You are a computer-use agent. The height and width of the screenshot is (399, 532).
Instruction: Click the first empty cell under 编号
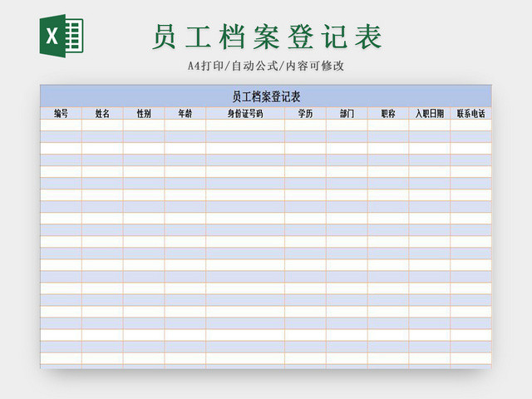[x=61, y=125]
